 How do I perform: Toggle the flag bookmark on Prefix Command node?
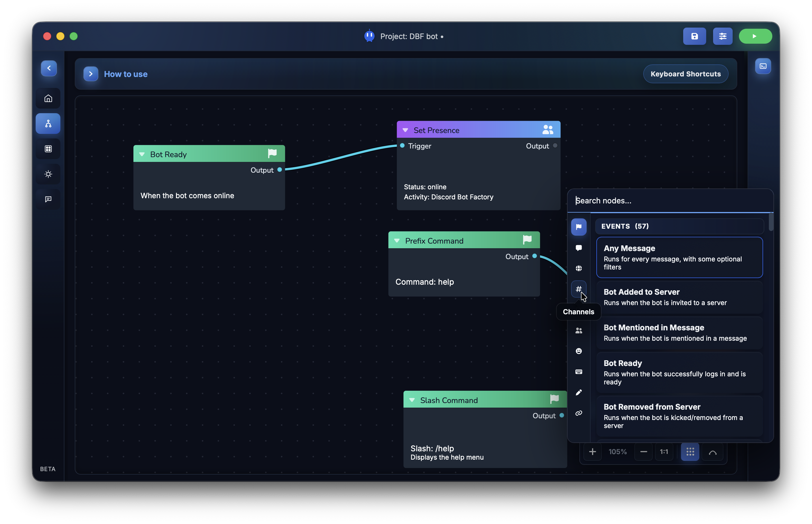pyautogui.click(x=527, y=239)
